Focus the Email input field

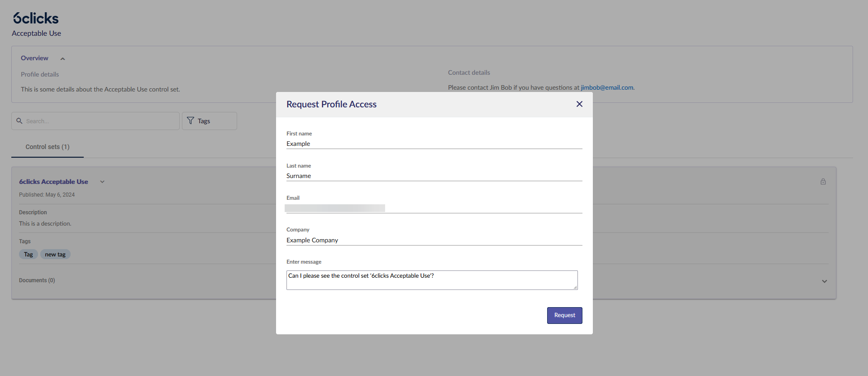click(434, 208)
